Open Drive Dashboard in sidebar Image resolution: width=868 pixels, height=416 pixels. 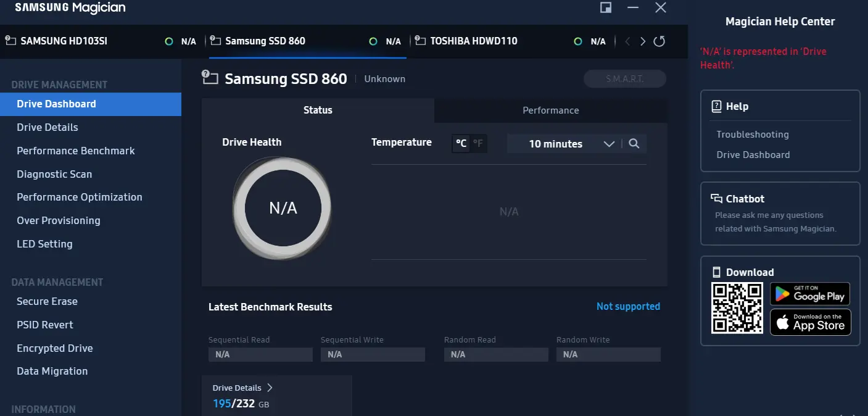(x=91, y=104)
